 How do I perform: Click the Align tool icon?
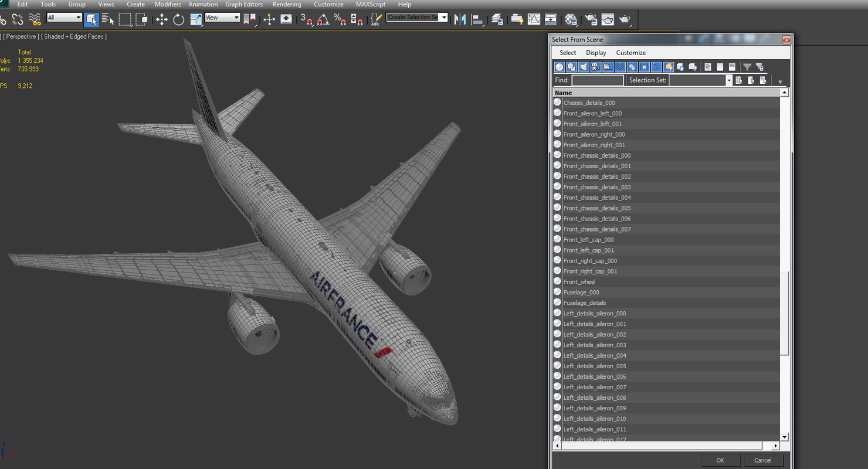[477, 19]
